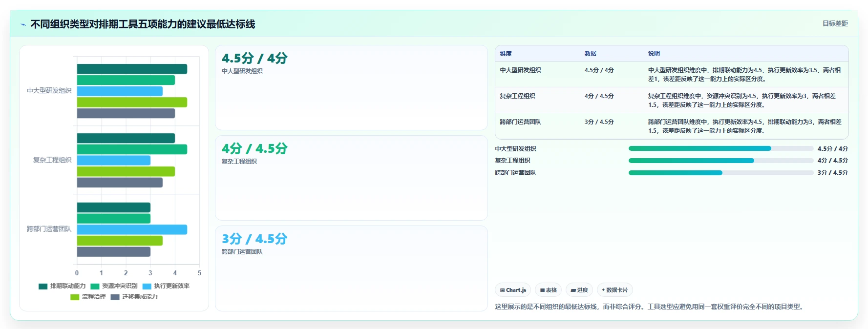The width and height of the screenshot is (868, 329).
Task: Toggle the 流程治理 legend label
Action: pyautogui.click(x=94, y=297)
